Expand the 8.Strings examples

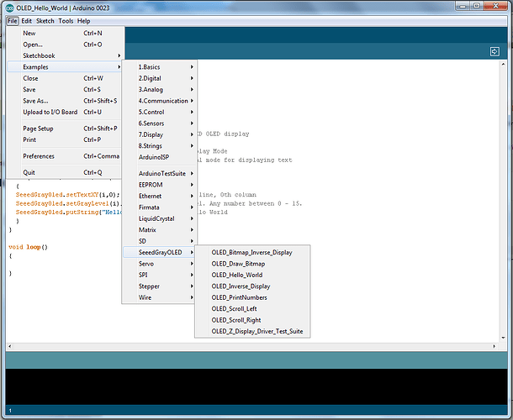click(159, 146)
